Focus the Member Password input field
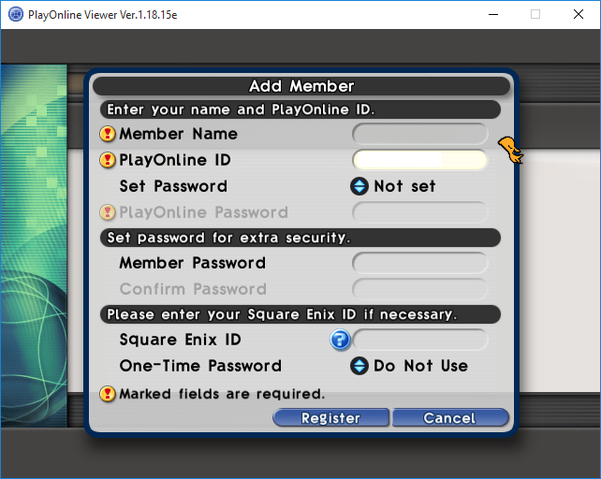The image size is (601, 479). (x=420, y=263)
